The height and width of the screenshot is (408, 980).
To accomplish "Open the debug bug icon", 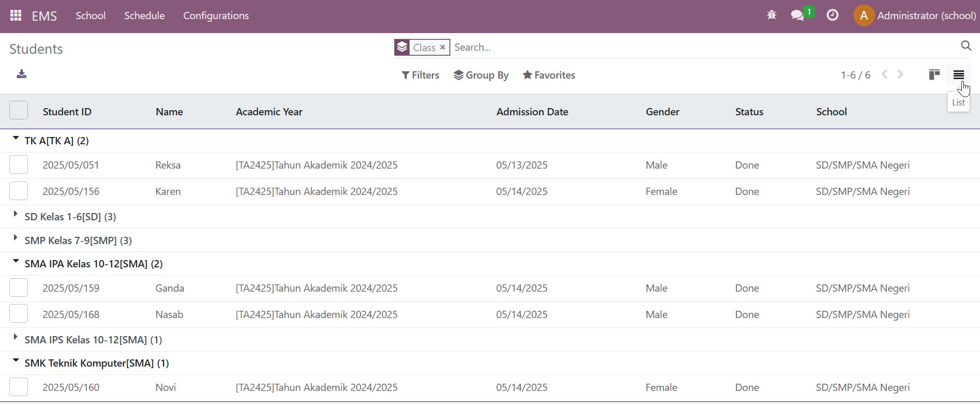I will point(772,16).
